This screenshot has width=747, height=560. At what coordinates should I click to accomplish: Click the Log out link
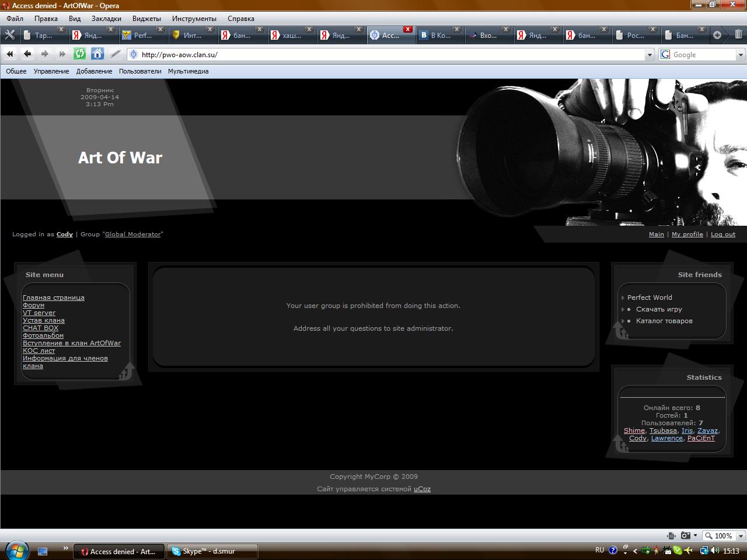click(722, 235)
